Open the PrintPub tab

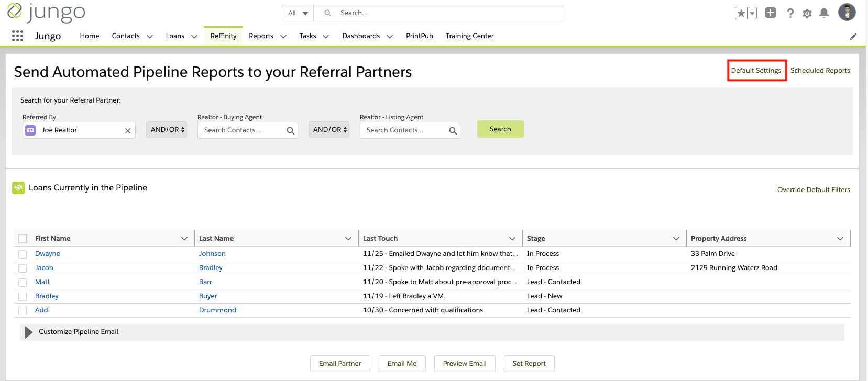click(419, 36)
